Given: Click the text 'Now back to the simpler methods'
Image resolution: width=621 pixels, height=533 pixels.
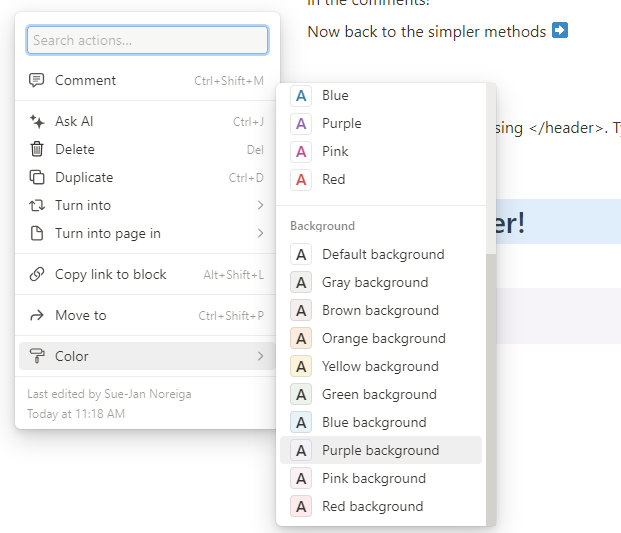Looking at the screenshot, I should [427, 32].
